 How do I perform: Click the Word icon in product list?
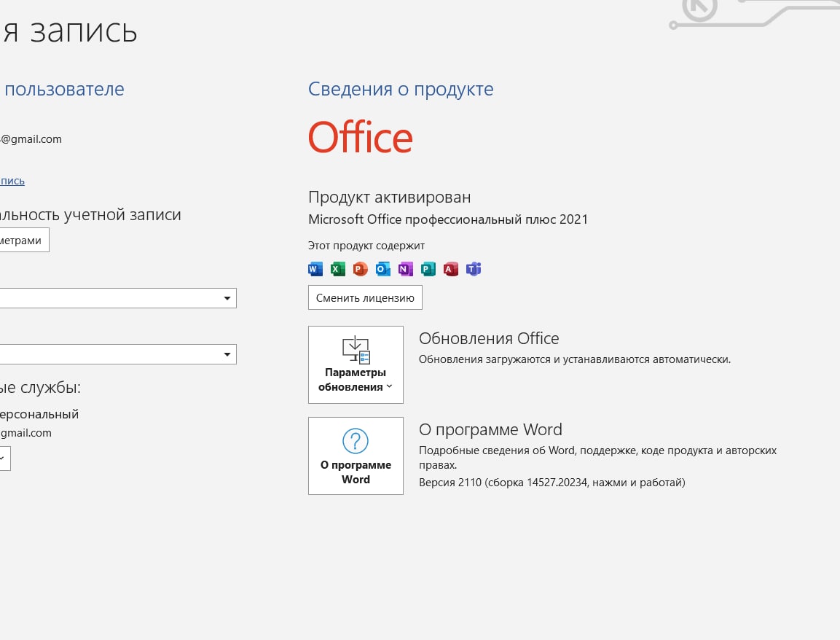coord(315,269)
